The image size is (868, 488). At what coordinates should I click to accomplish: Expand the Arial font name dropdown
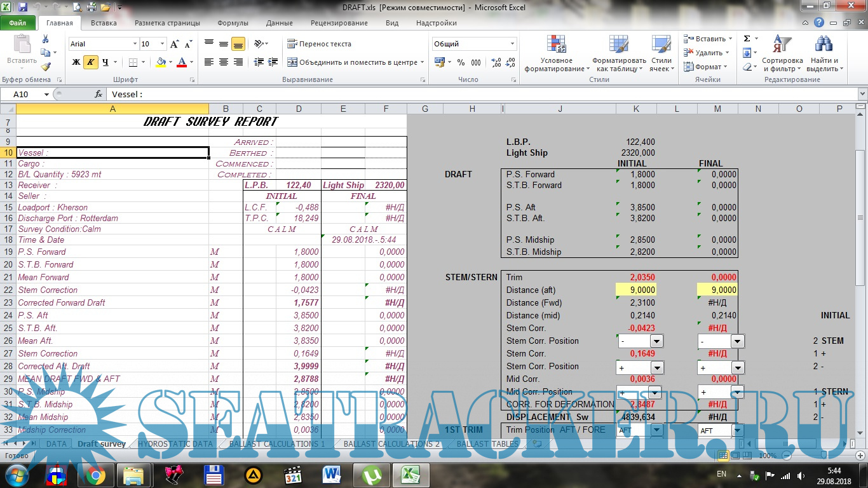point(135,44)
